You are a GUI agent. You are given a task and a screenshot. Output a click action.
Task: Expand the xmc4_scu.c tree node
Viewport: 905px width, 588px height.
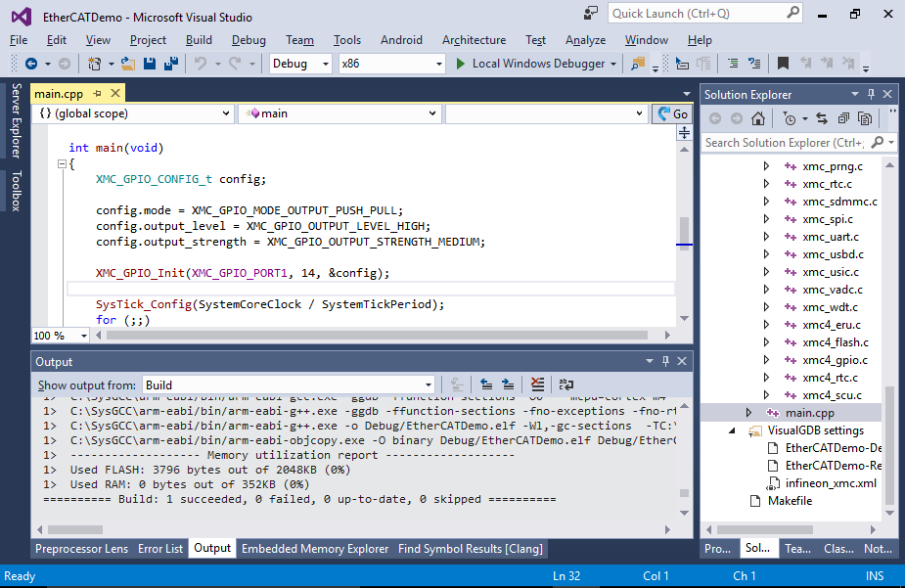coord(766,395)
